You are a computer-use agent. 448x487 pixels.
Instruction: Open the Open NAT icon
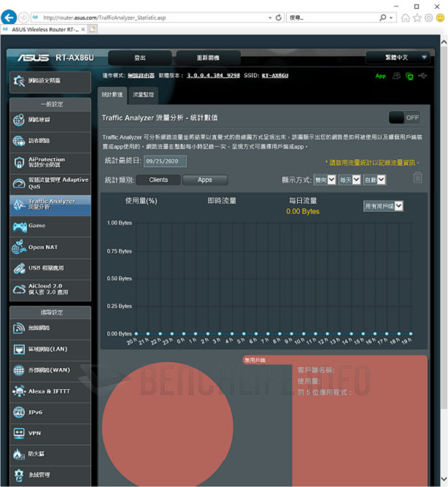[x=19, y=248]
